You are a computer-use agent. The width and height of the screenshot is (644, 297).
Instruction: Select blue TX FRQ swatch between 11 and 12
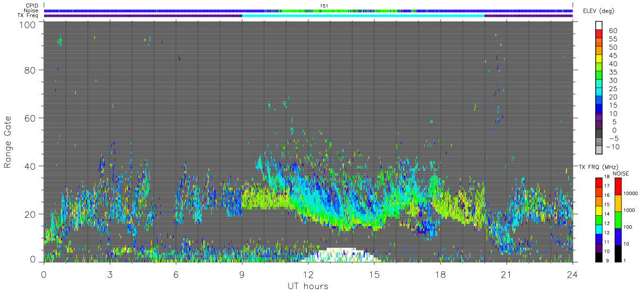[599, 238]
